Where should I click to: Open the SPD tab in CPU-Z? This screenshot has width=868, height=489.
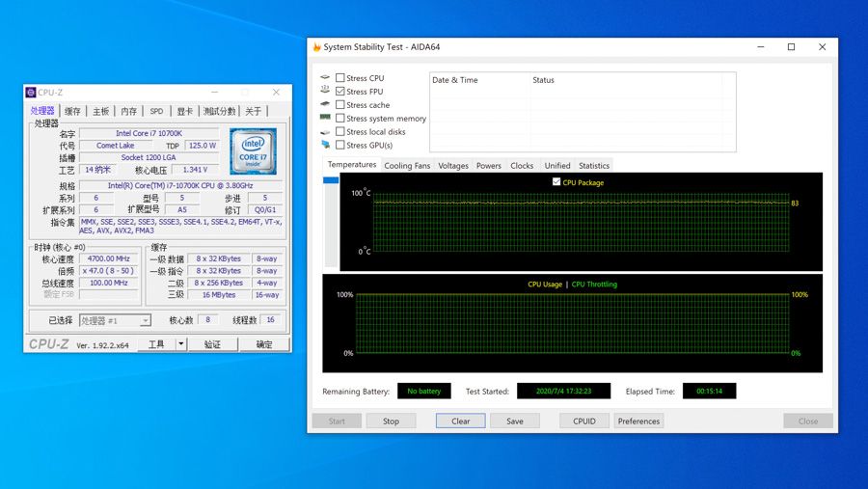click(x=156, y=112)
